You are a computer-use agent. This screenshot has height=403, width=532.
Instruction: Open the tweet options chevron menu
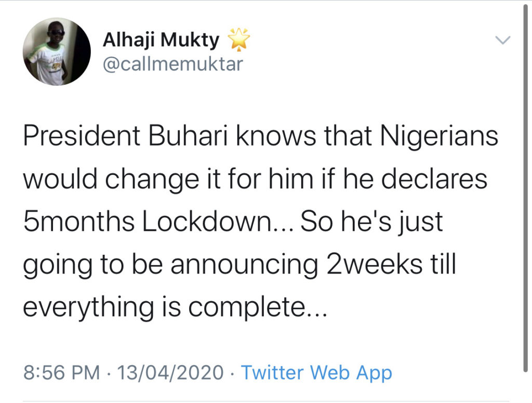(503, 40)
